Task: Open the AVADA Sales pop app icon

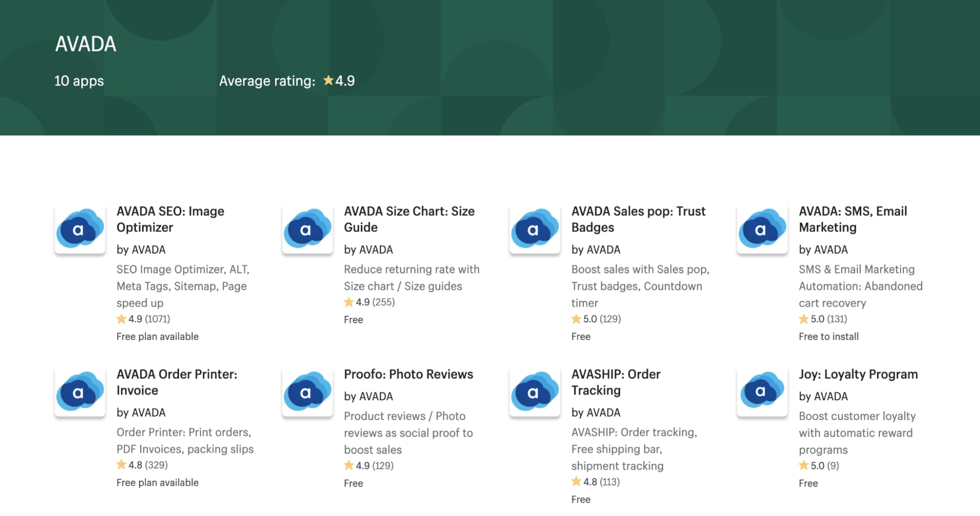Action: (x=535, y=229)
